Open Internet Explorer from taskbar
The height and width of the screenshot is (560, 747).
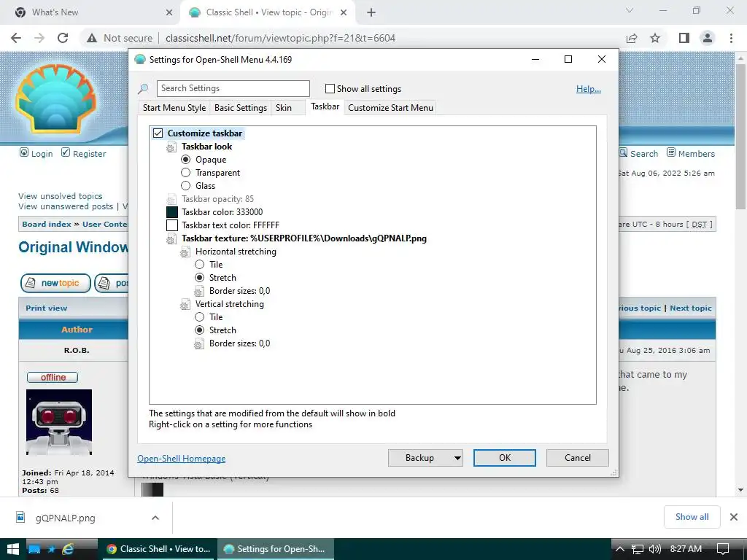point(68,549)
